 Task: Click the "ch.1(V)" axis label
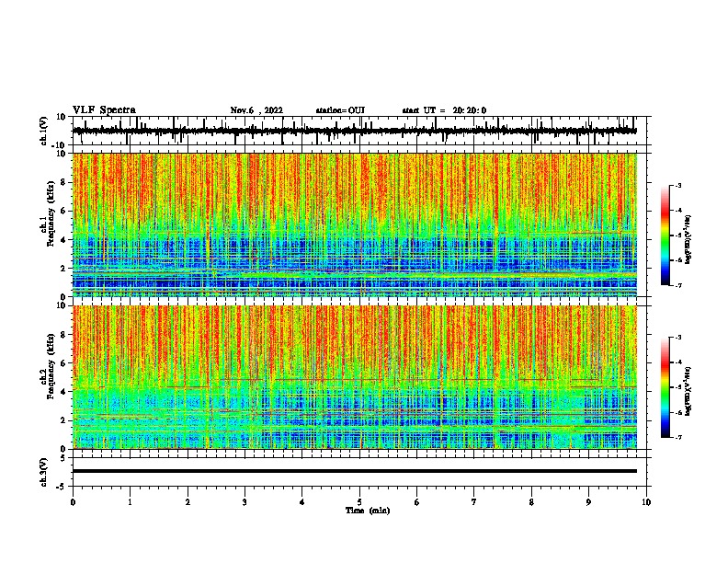pos(43,131)
